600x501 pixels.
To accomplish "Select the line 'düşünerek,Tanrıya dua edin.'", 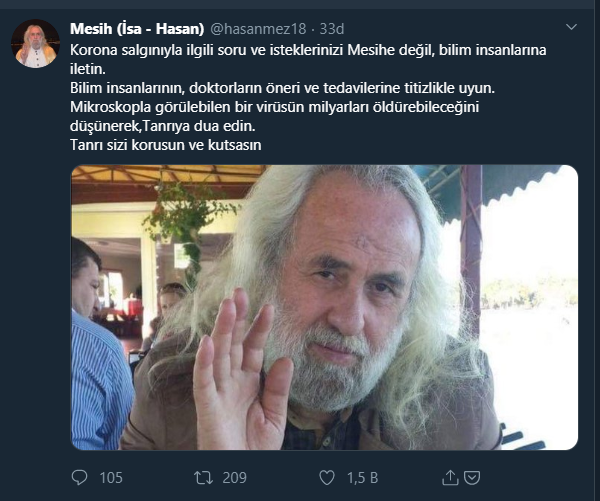I will (163, 126).
